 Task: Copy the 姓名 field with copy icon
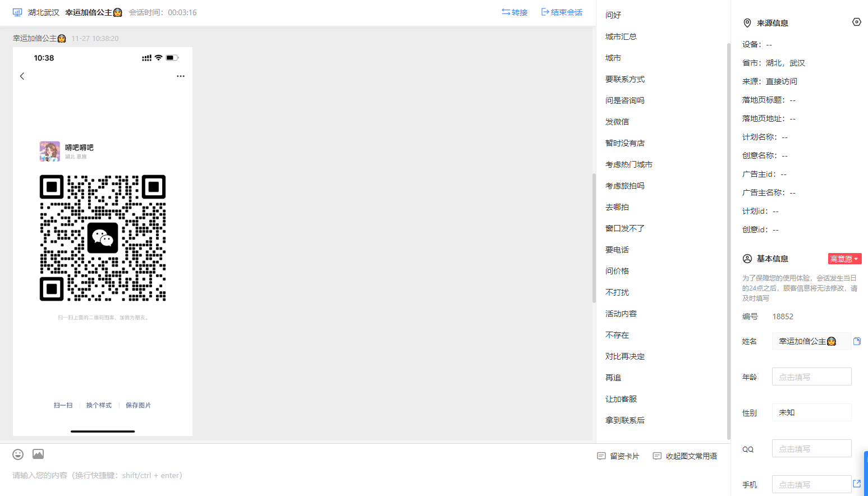click(x=857, y=341)
